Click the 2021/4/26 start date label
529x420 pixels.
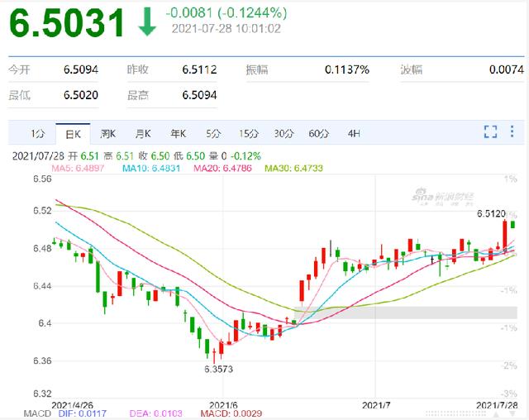point(72,405)
